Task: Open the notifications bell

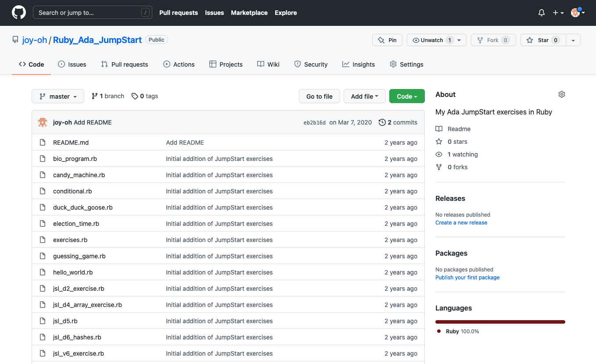Action: click(x=541, y=13)
